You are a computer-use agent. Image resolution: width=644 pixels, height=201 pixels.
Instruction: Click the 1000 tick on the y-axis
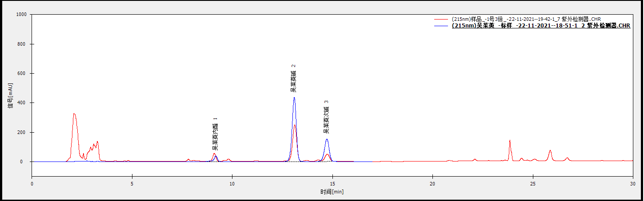click(20, 15)
